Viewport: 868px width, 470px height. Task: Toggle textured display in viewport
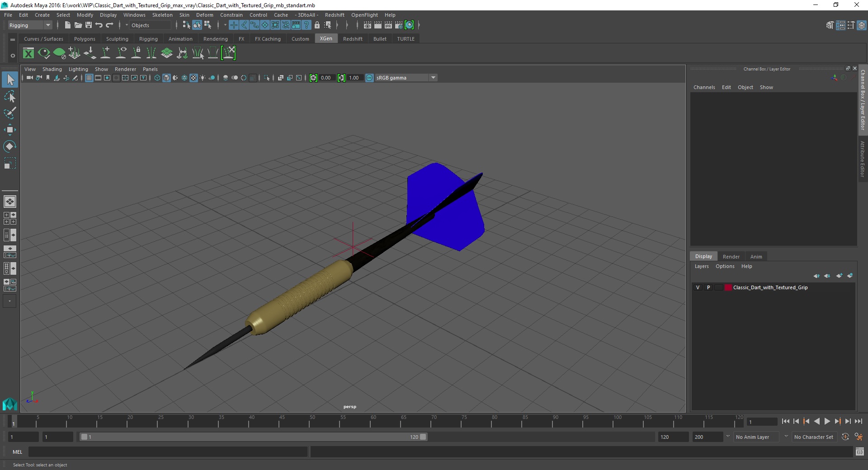click(193, 78)
